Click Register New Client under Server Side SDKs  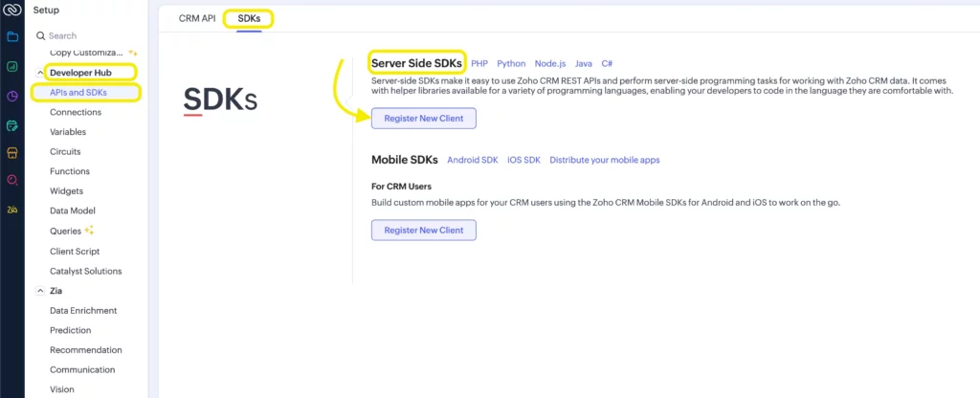(x=424, y=118)
